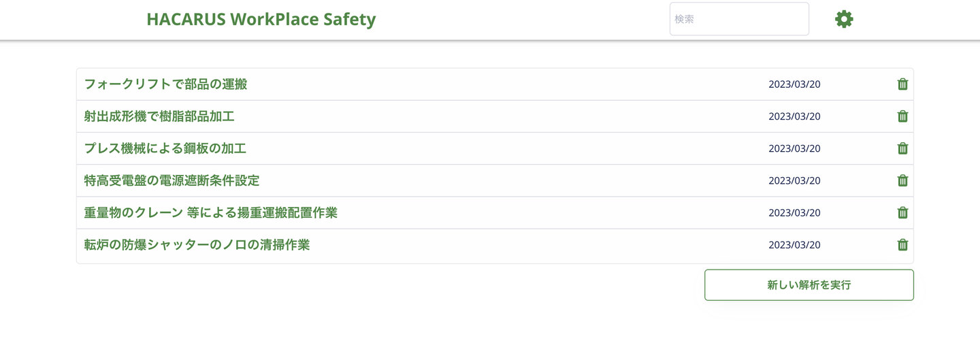Click the HACARUS WorkPlace Safety title
The height and width of the screenshot is (337, 980).
tap(261, 19)
